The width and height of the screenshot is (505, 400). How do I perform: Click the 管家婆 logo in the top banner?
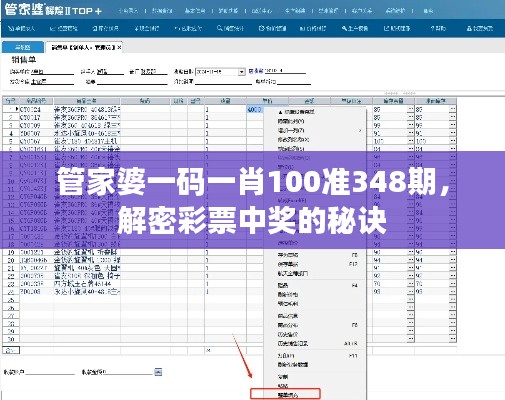point(23,10)
